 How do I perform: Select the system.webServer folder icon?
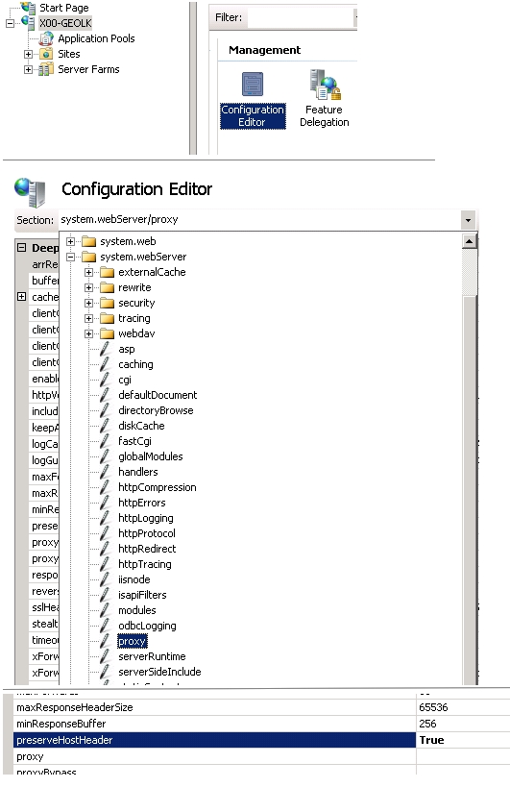click(89, 257)
